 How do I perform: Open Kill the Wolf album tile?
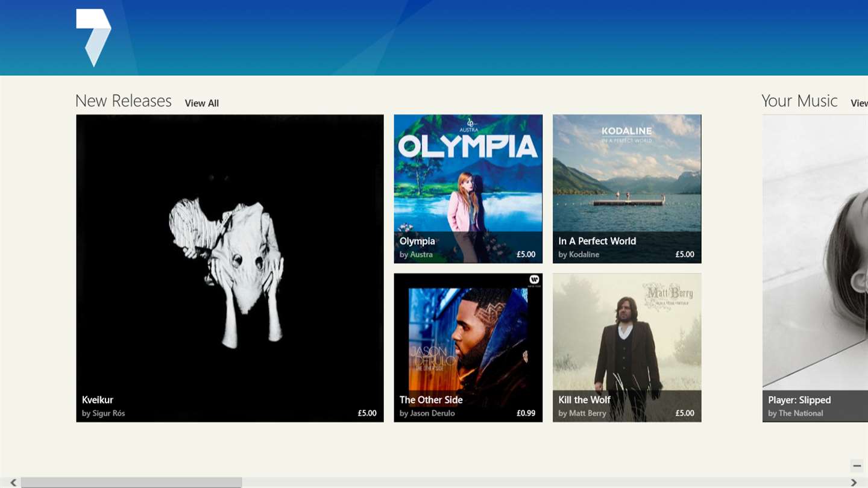[627, 348]
